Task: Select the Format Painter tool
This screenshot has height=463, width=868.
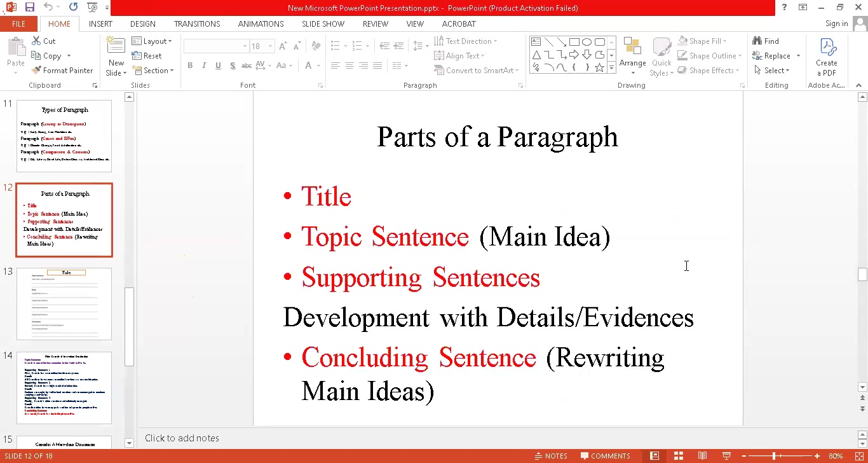Action: click(x=62, y=70)
